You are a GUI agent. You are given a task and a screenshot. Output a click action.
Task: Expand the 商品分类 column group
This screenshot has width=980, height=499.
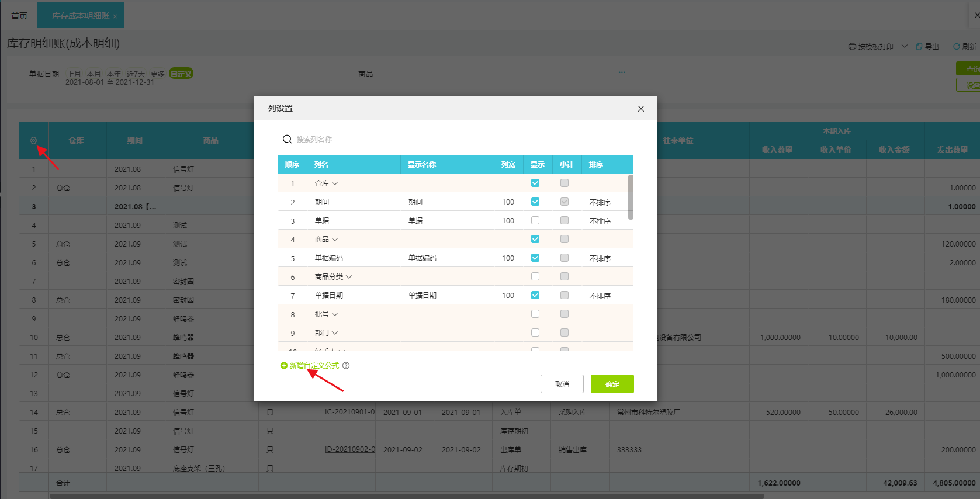349,277
